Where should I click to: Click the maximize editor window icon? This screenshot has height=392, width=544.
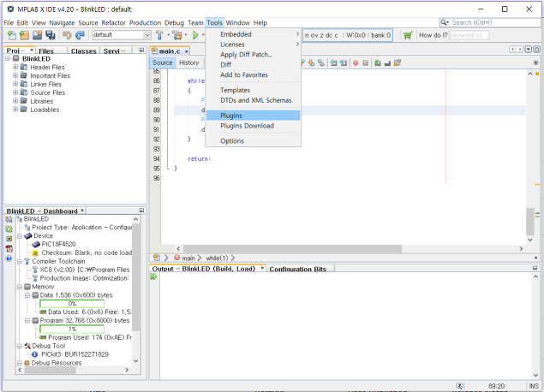pos(536,50)
